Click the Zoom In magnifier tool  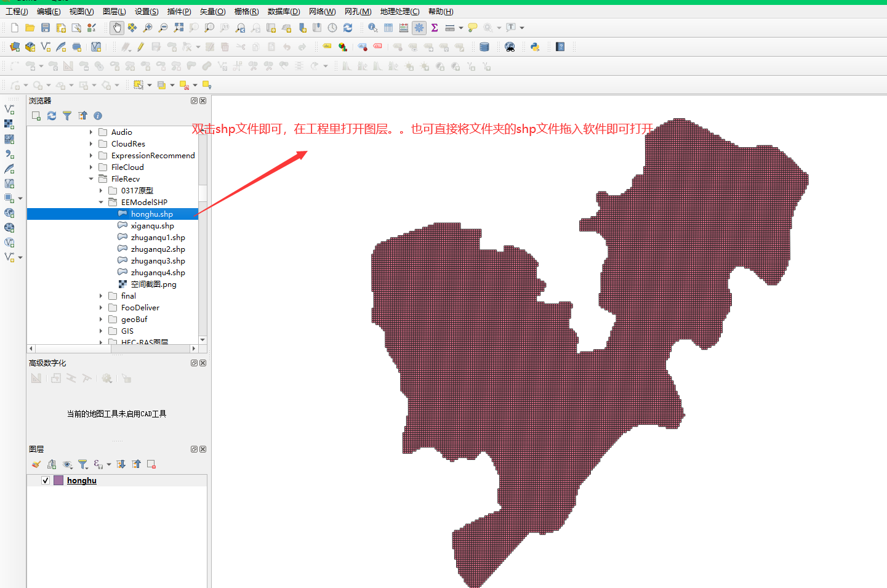[148, 28]
